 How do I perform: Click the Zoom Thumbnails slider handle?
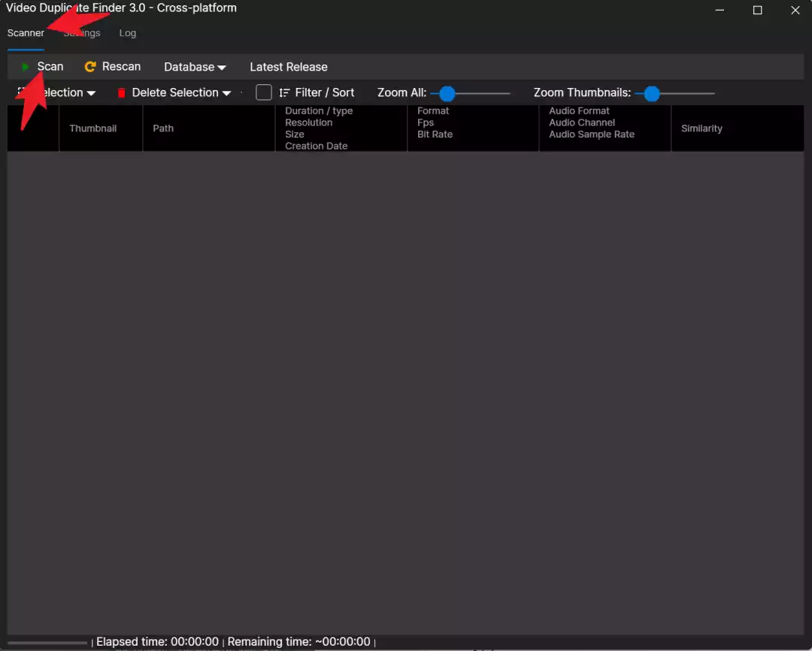pos(651,94)
